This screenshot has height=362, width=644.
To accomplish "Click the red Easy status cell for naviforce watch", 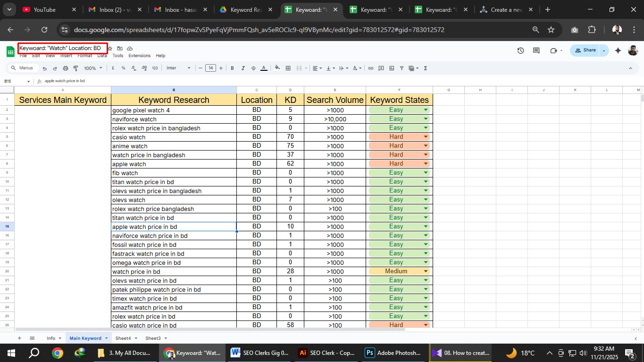I will tap(399, 118).
